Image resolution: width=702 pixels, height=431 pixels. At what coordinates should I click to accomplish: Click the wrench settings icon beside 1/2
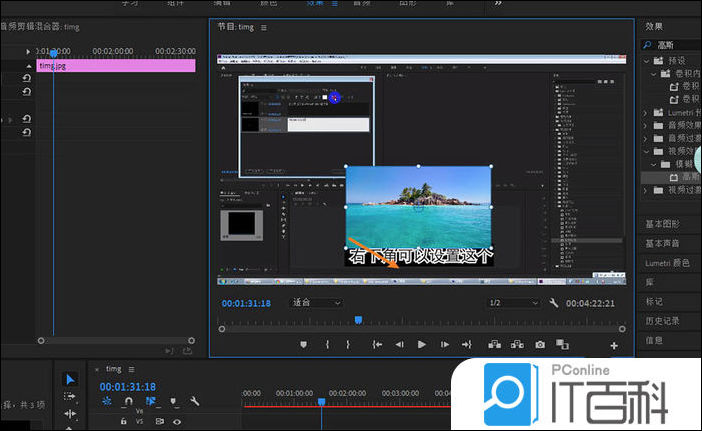554,302
